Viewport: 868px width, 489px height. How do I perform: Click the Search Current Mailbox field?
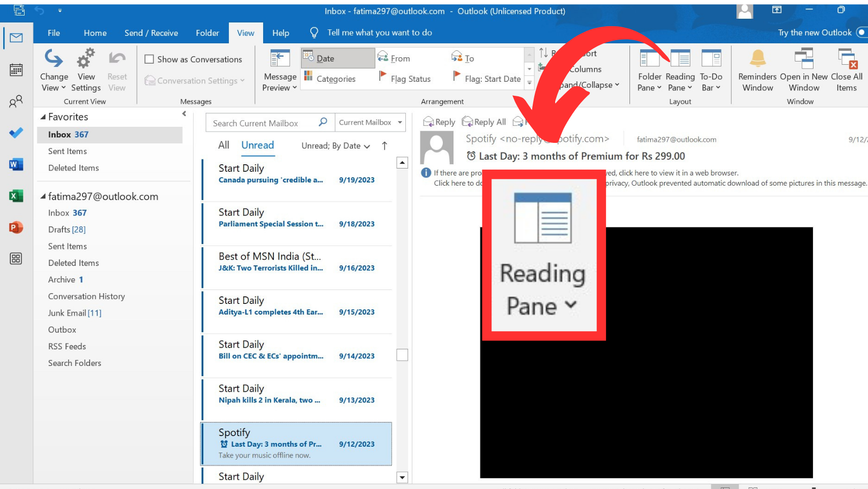262,123
